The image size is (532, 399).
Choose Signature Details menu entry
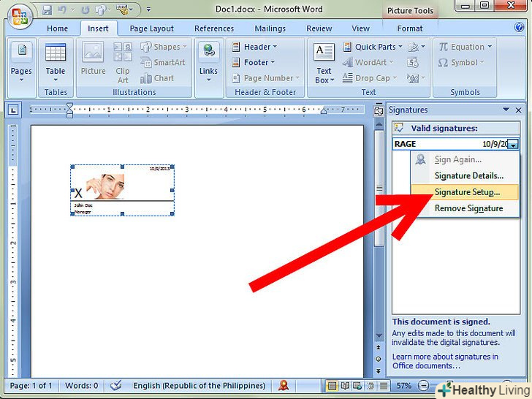(465, 175)
